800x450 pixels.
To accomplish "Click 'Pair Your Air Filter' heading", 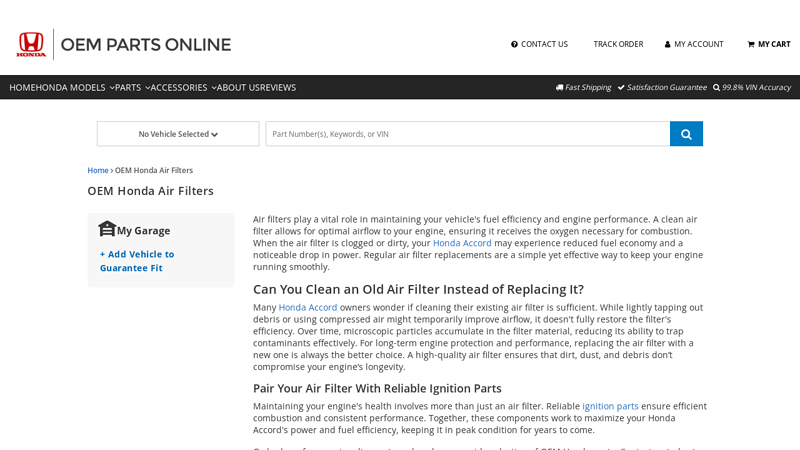I will (x=377, y=388).
